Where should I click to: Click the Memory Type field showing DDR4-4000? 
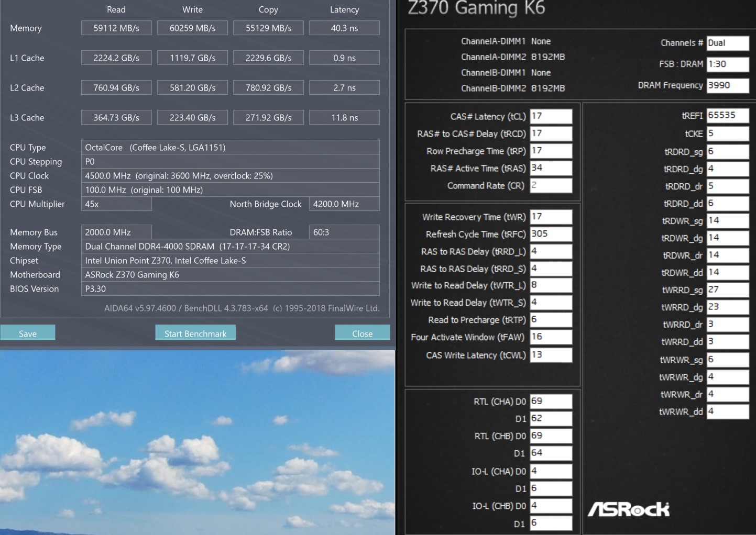click(x=231, y=246)
